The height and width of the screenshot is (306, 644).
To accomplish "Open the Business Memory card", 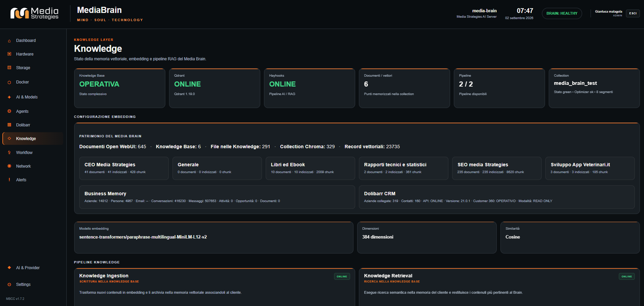I will pos(217,197).
